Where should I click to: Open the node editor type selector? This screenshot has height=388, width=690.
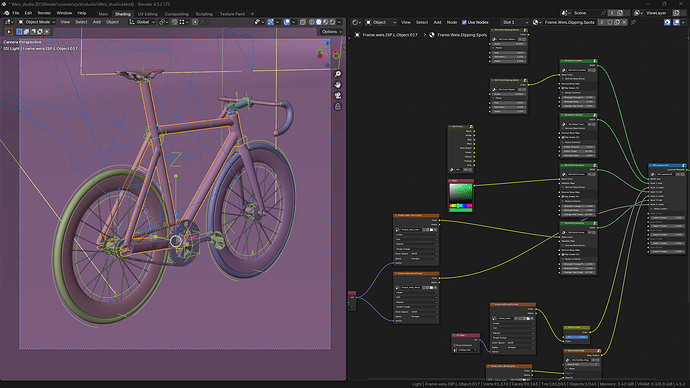[x=356, y=22]
